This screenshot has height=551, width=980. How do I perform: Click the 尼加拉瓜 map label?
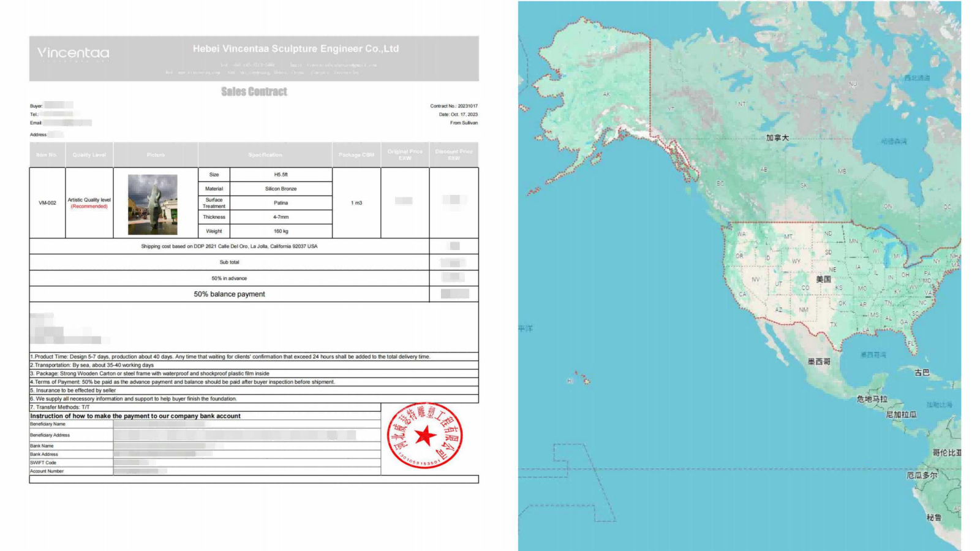pos(901,415)
